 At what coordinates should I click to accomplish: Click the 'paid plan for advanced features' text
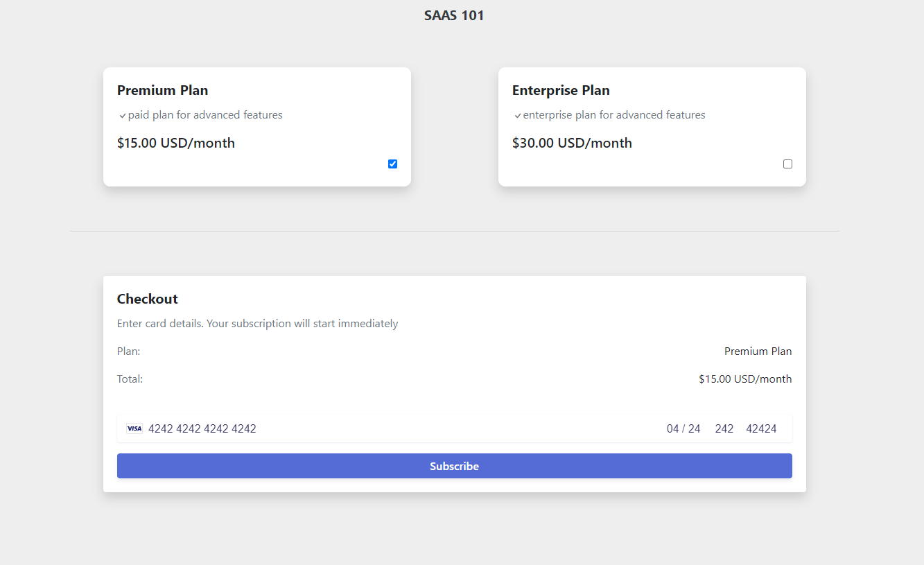coord(205,115)
